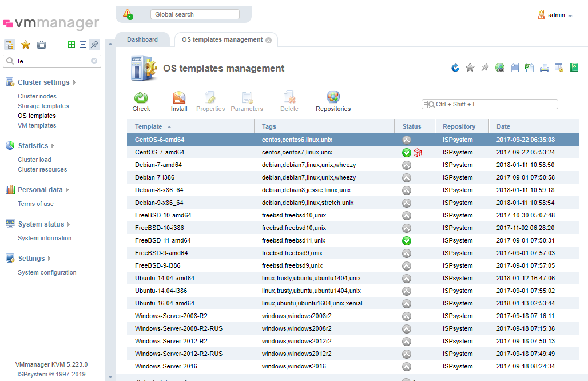Click the Check toolbar button
The width and height of the screenshot is (588, 381).
pyautogui.click(x=141, y=102)
